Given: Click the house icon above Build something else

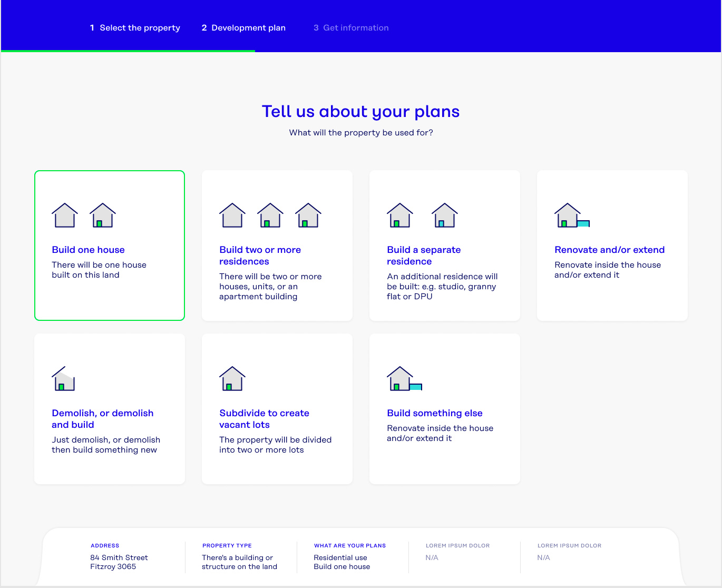Looking at the screenshot, I should coord(404,379).
